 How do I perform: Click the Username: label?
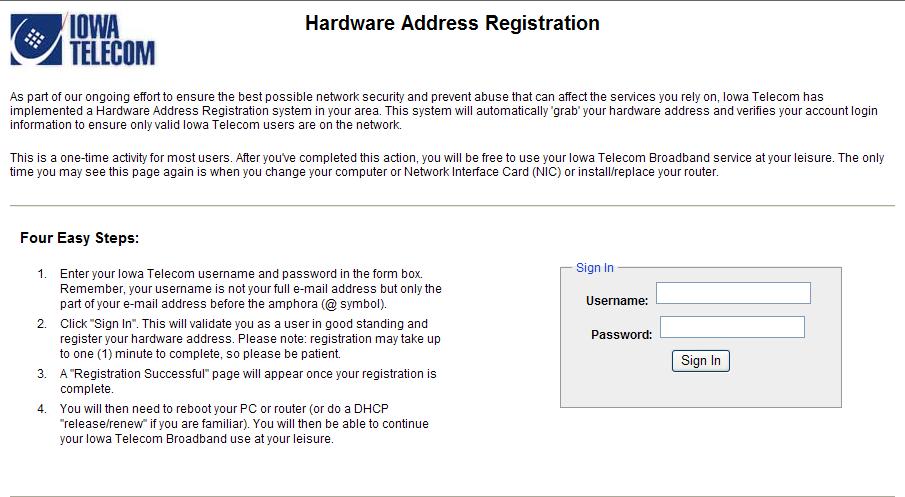click(616, 301)
